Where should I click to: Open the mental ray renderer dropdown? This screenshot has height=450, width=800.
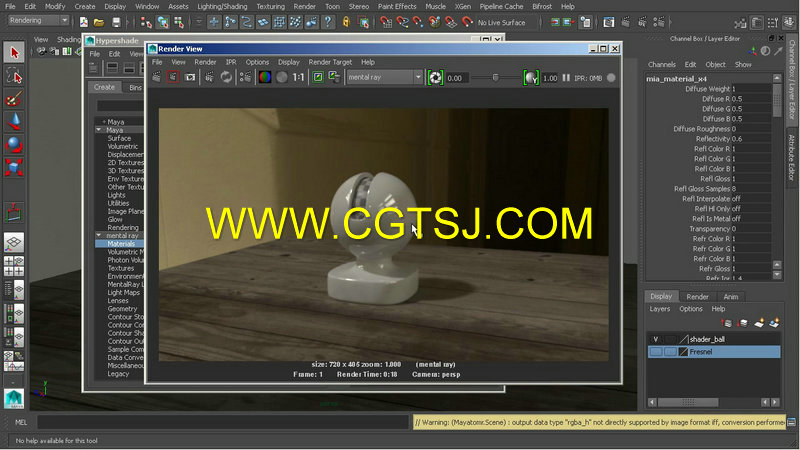coord(385,78)
